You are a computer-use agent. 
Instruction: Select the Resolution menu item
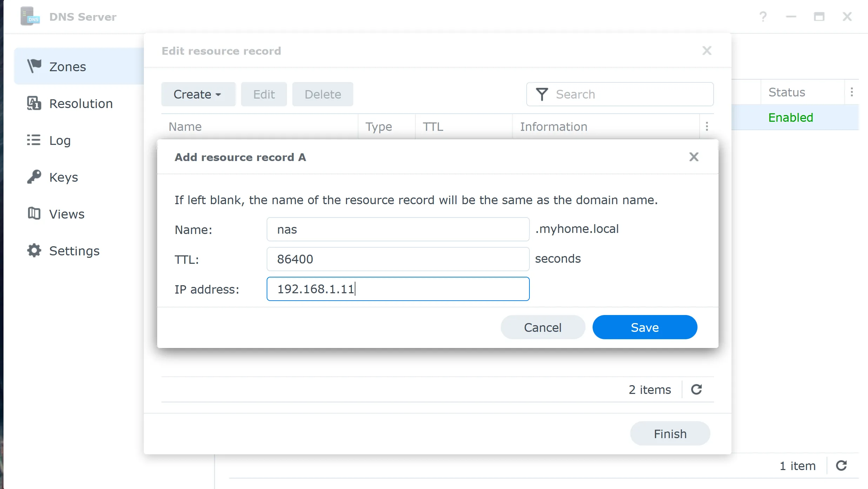pyautogui.click(x=81, y=103)
